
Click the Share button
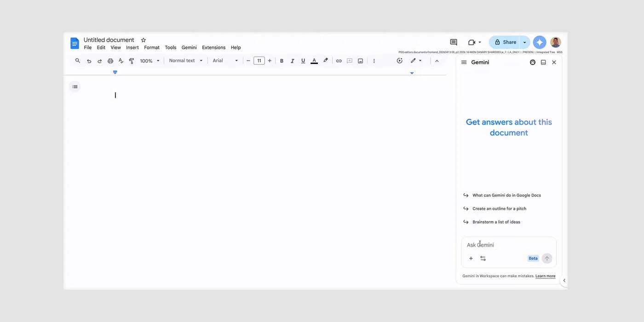tap(505, 42)
